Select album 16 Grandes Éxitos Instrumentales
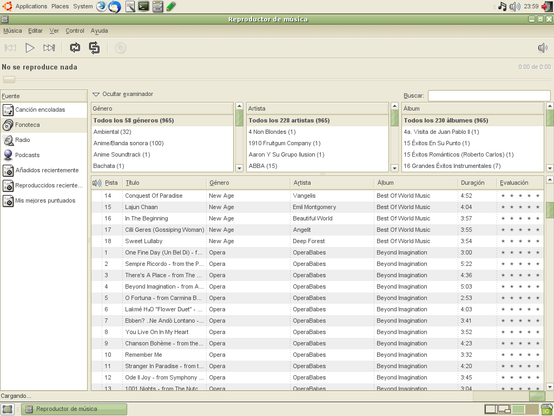Screen dimensions: 554x416 pos(472,166)
